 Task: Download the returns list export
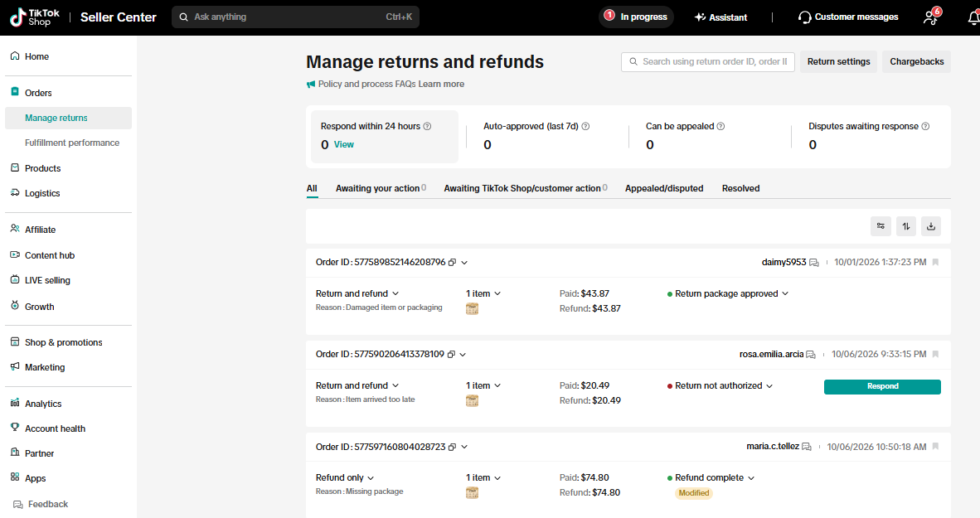(930, 226)
